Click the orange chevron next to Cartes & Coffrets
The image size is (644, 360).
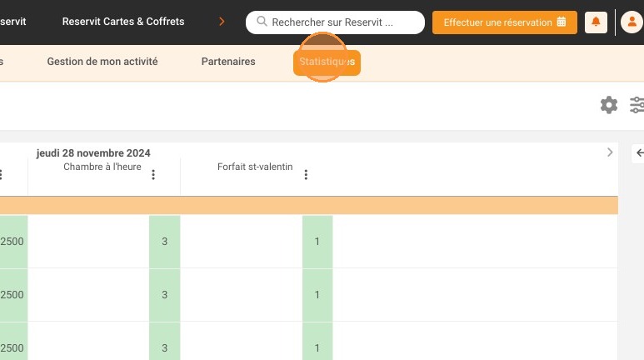[222, 22]
